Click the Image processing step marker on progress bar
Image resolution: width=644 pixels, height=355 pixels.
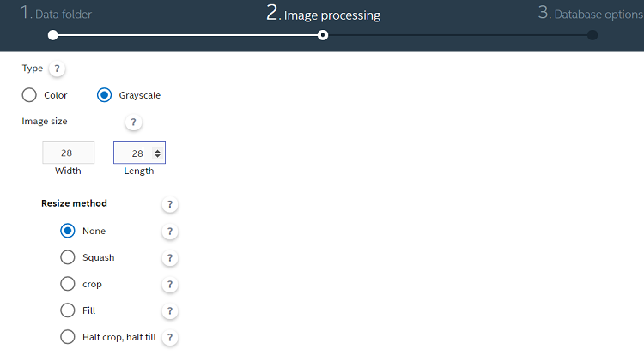coord(323,35)
